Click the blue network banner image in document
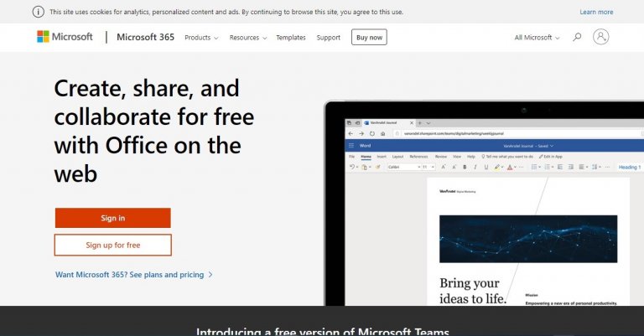 pyautogui.click(x=528, y=239)
